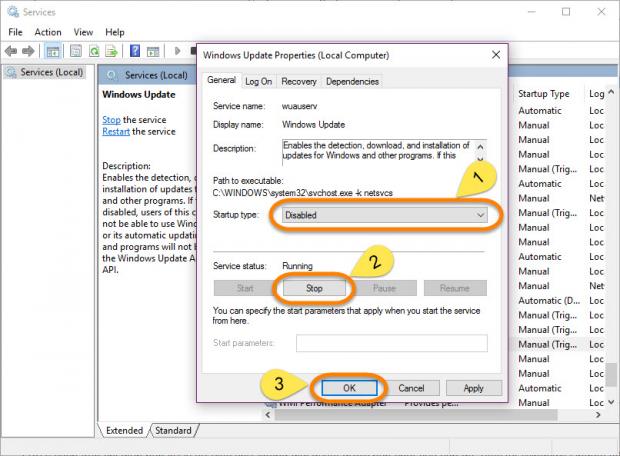This screenshot has height=456, width=620.
Task: Click the Windows Update heading in left pane
Action: point(139,95)
